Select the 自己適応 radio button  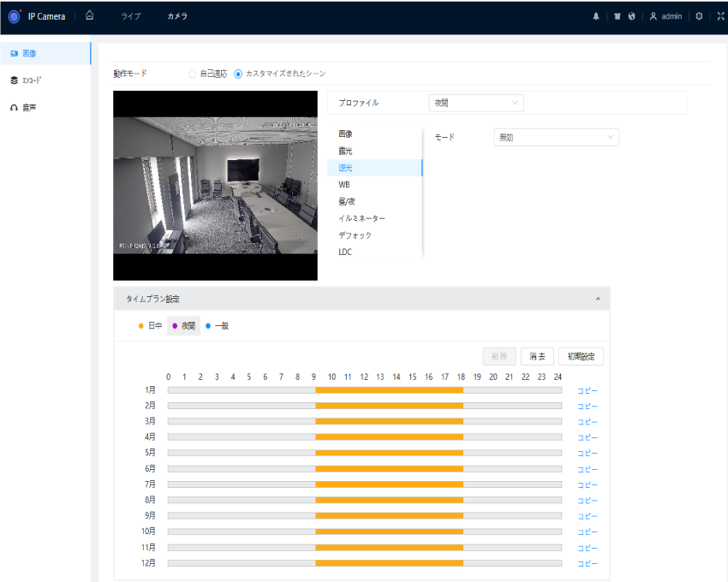193,74
